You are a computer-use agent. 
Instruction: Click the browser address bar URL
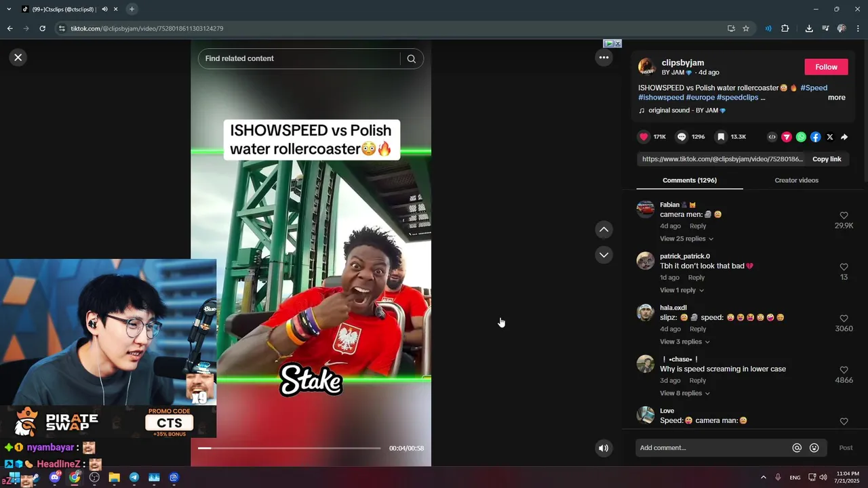click(x=146, y=28)
